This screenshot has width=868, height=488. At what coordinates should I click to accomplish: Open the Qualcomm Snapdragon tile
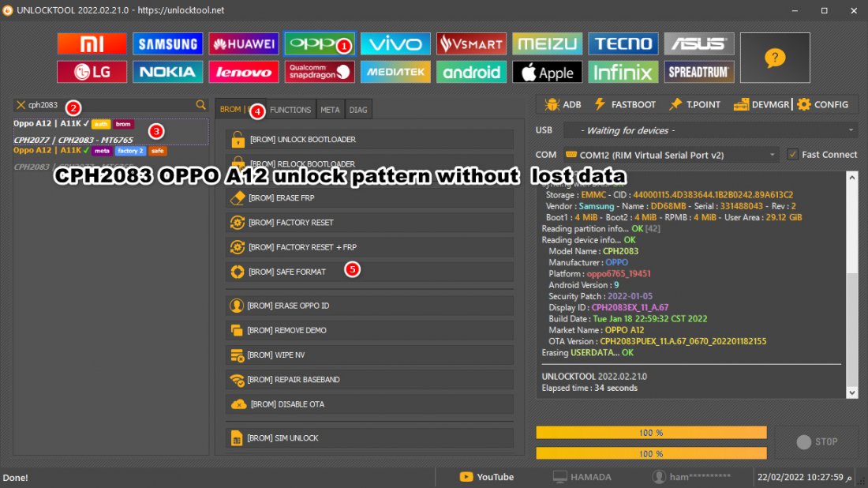(320, 72)
